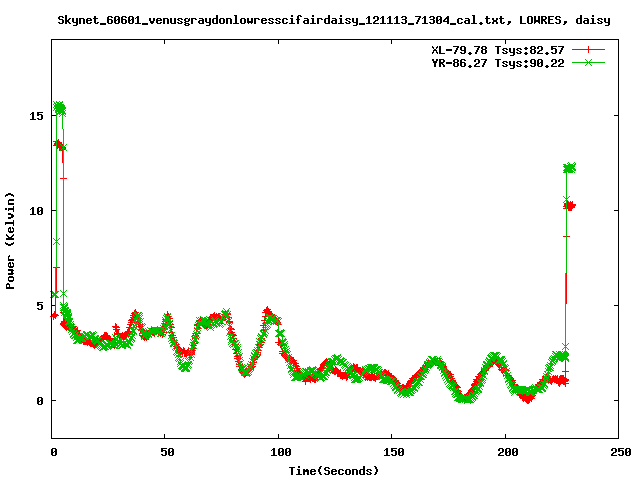Click the y-axis tick label 15
Viewport: 640px width, 480px height.
(x=36, y=116)
